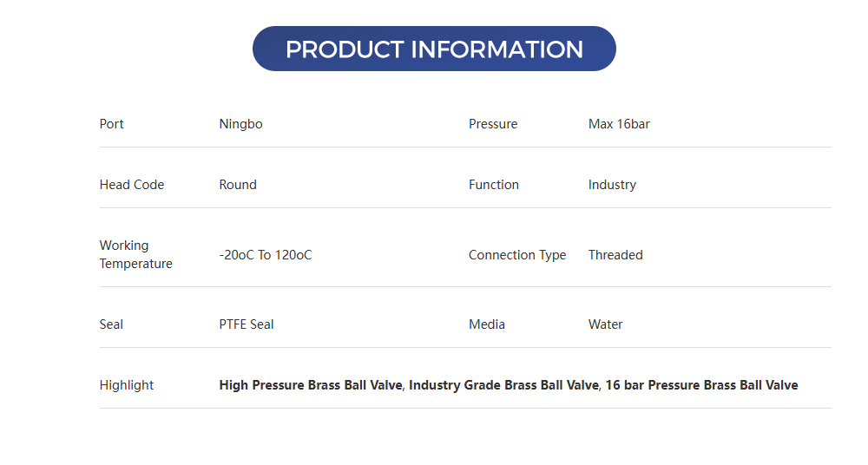The image size is (868, 465).
Task: Select the Ningbo port value
Action: (240, 124)
